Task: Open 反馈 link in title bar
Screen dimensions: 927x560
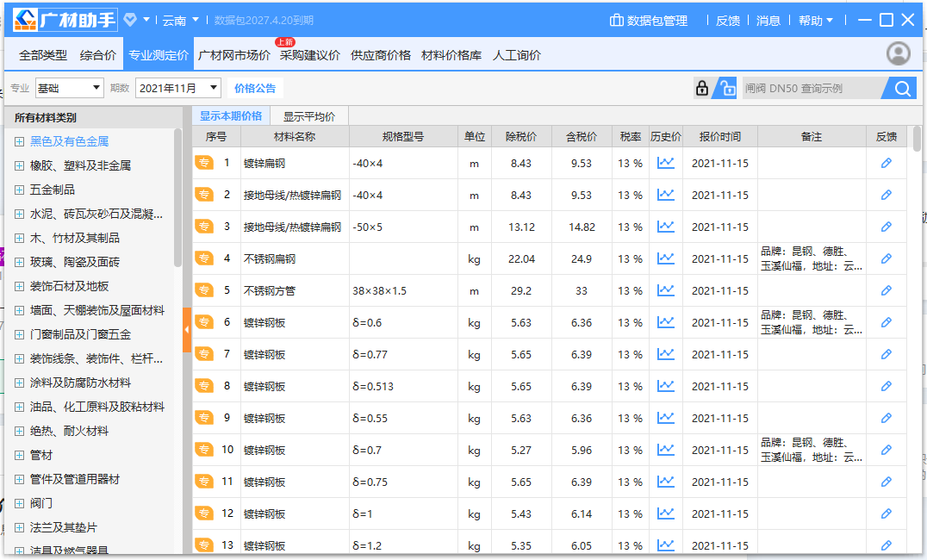Action: (728, 21)
